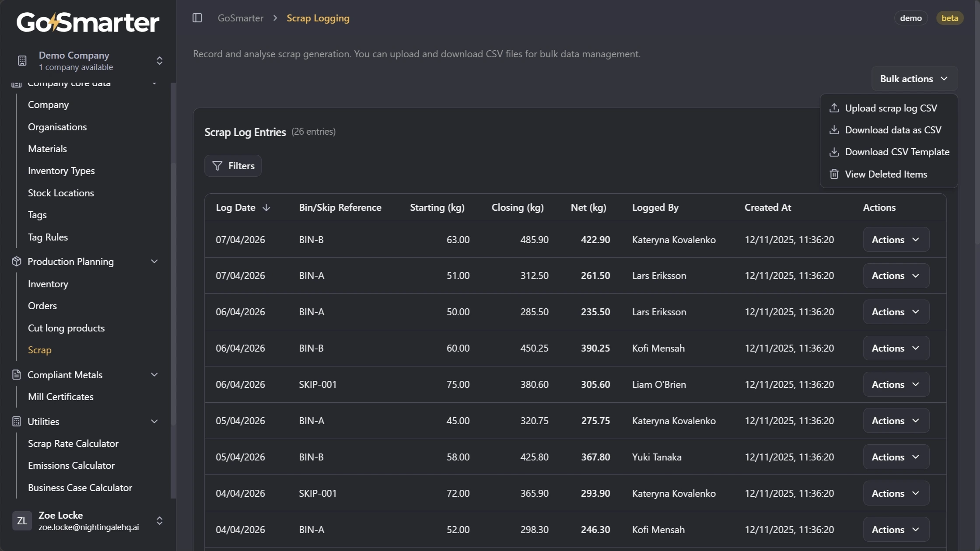Click the Utilities section icon
Image resolution: width=980 pixels, height=551 pixels.
[16, 421]
